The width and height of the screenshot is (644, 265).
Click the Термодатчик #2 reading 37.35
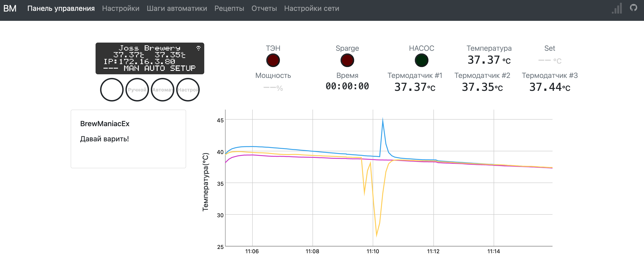coord(482,87)
